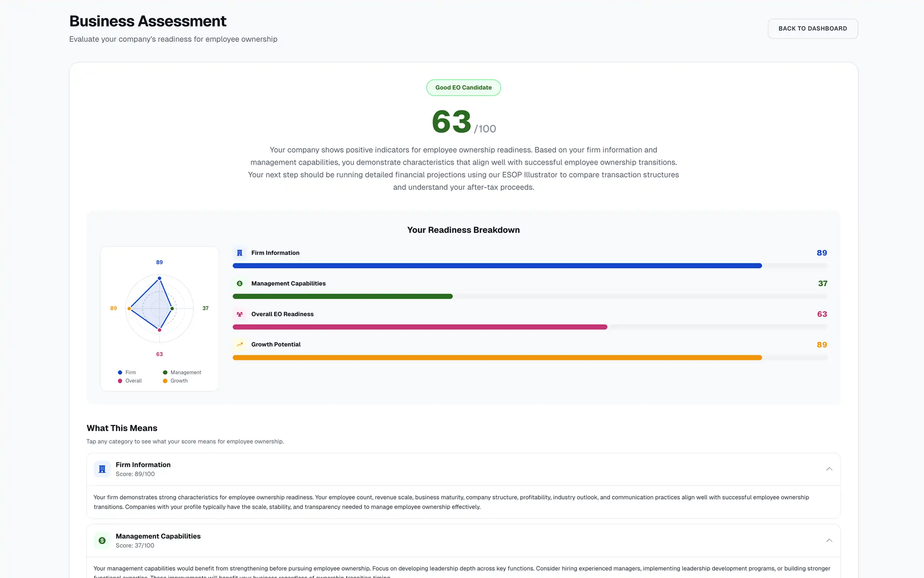Screen dimensions: 924x578
Task: Click the Overall EO Readiness label
Action: (282, 314)
